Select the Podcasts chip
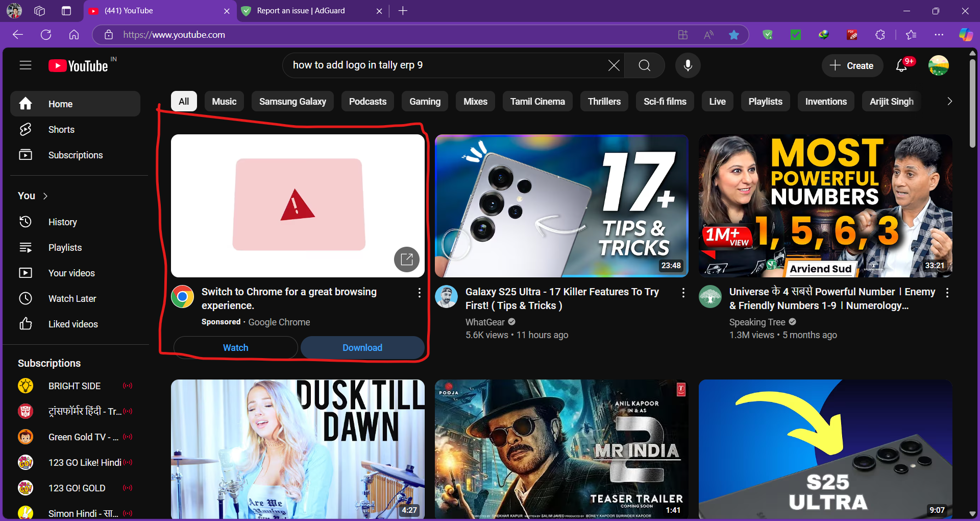The image size is (980, 521). click(367, 101)
